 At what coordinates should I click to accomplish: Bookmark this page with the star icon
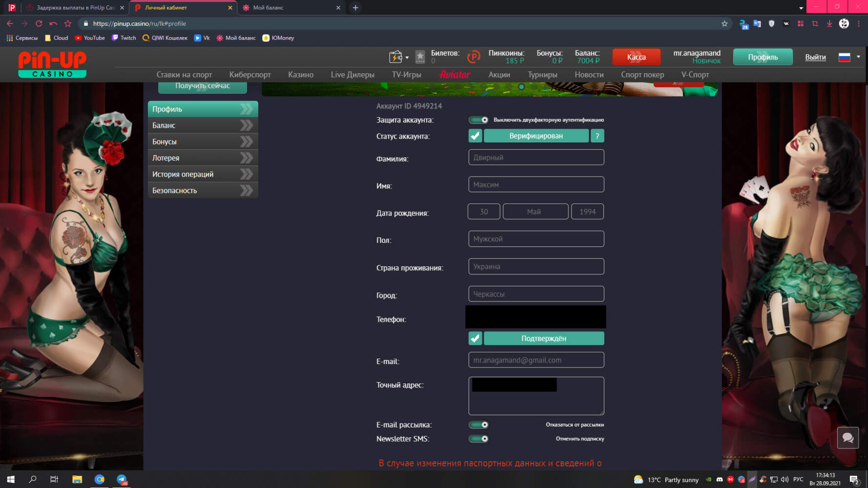[x=724, y=23]
